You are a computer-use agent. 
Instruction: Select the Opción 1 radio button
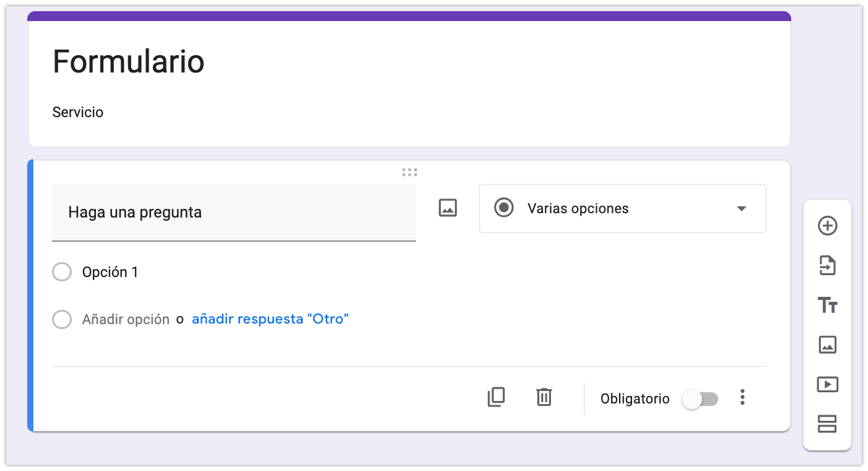pos(62,272)
